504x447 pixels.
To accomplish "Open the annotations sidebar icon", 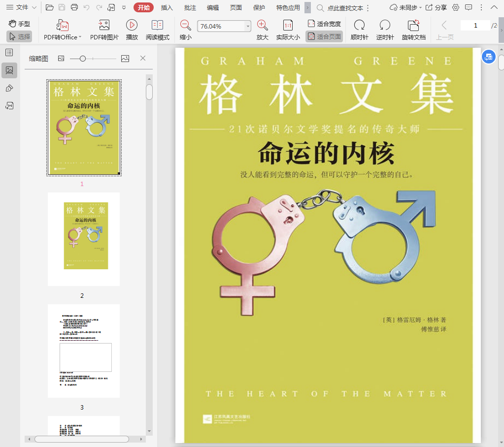I will click(9, 88).
